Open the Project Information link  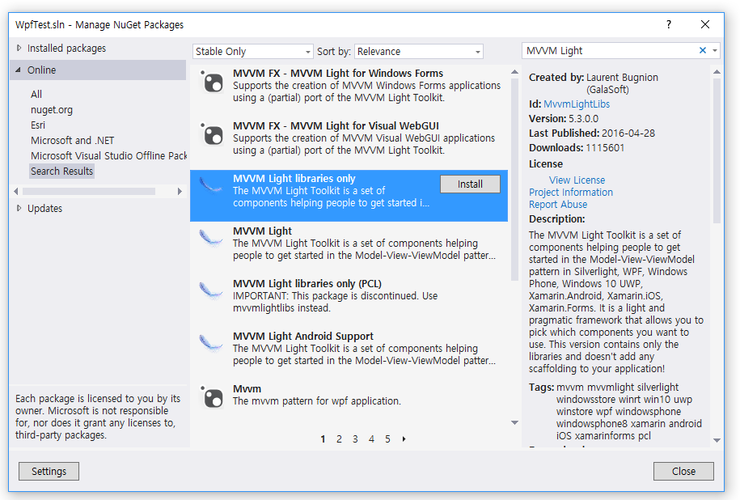[x=571, y=192]
